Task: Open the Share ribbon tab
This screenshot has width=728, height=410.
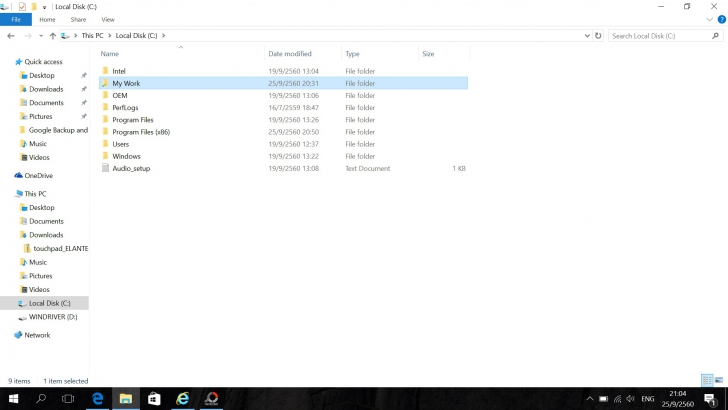Action: point(78,20)
